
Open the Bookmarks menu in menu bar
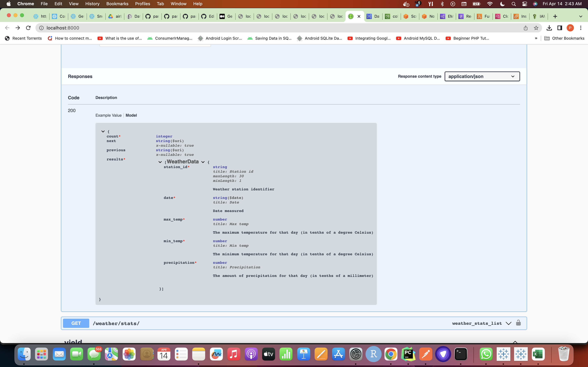pos(117,4)
